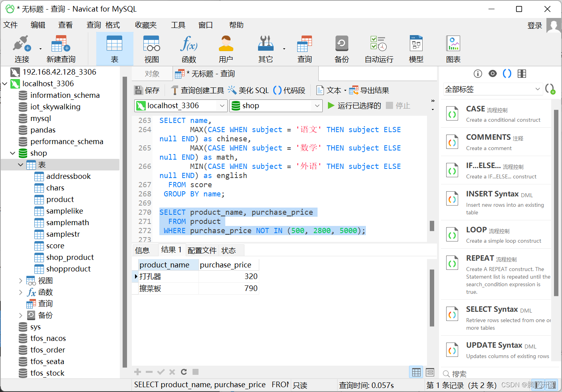The image size is (562, 392).
Task: Open the 编辑 menu
Action: [38, 25]
